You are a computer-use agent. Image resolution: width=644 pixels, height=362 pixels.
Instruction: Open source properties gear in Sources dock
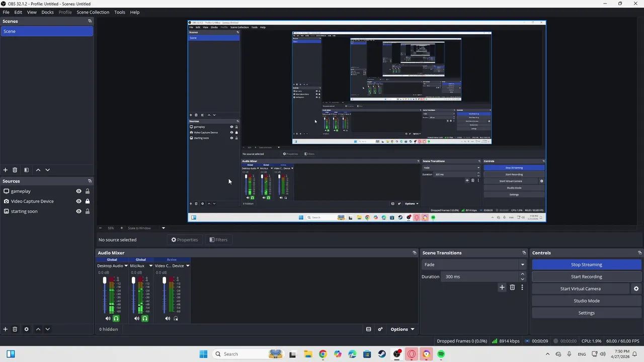pos(26,329)
